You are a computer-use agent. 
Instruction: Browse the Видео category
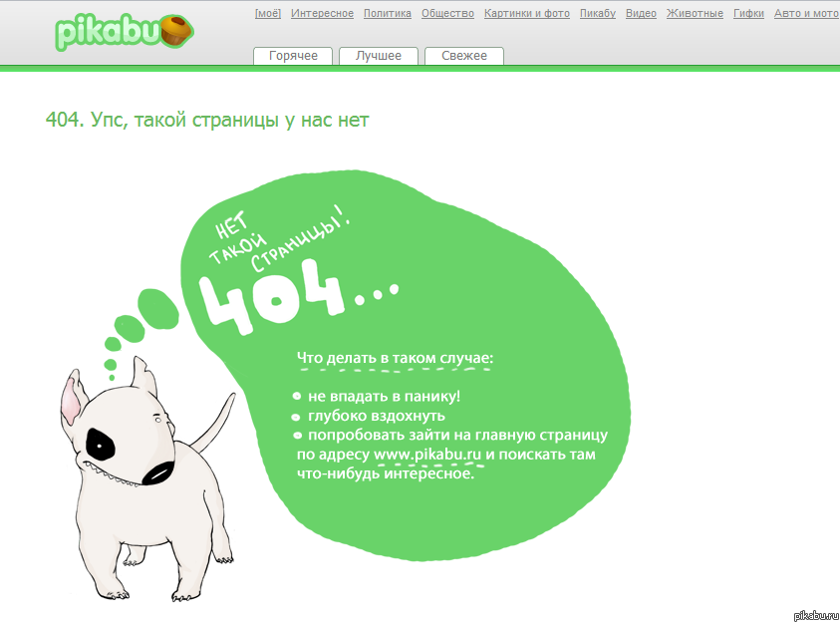(x=641, y=14)
